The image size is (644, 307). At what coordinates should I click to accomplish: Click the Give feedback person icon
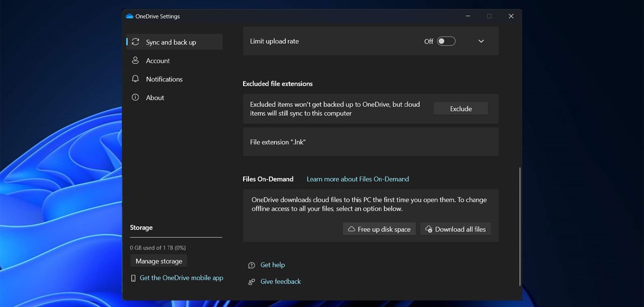(252, 282)
